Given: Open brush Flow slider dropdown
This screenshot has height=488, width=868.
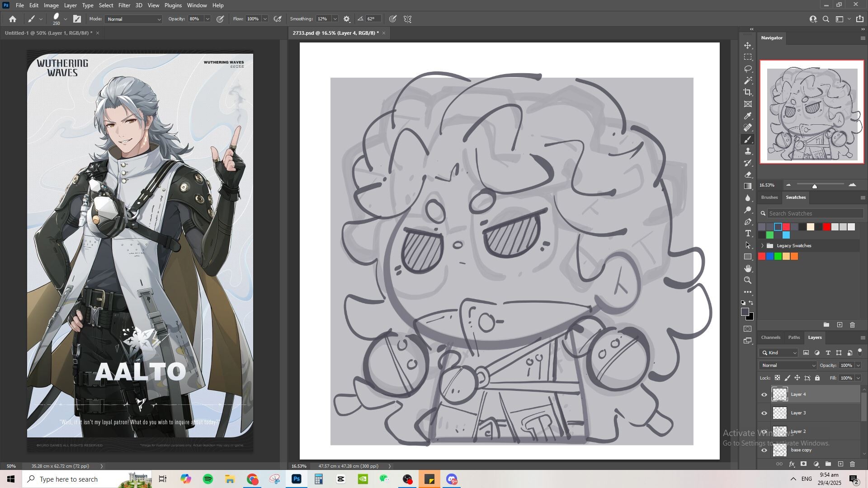Looking at the screenshot, I should tap(265, 19).
